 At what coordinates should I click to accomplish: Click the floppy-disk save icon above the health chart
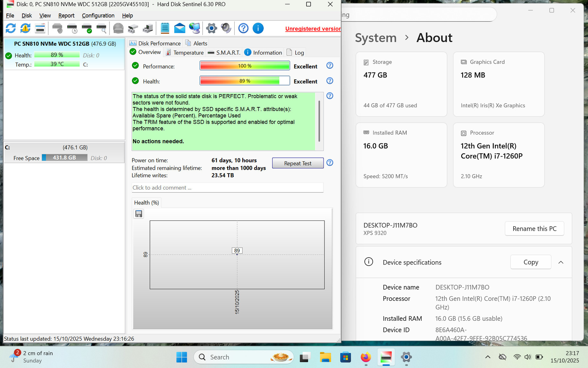[139, 214]
